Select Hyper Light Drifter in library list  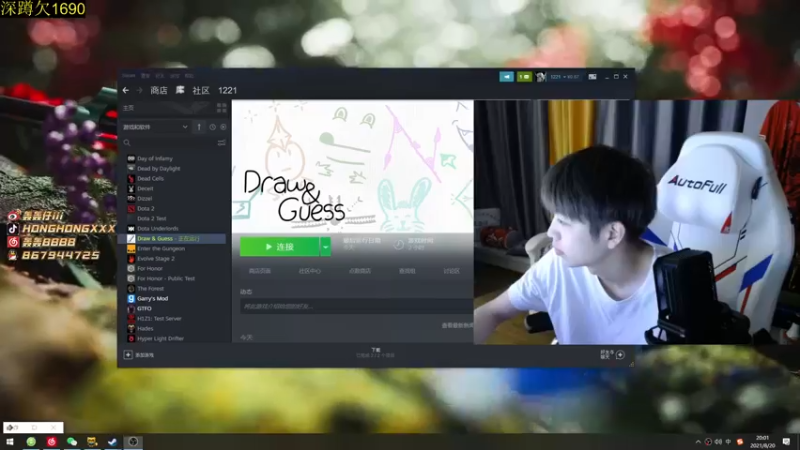[160, 338]
